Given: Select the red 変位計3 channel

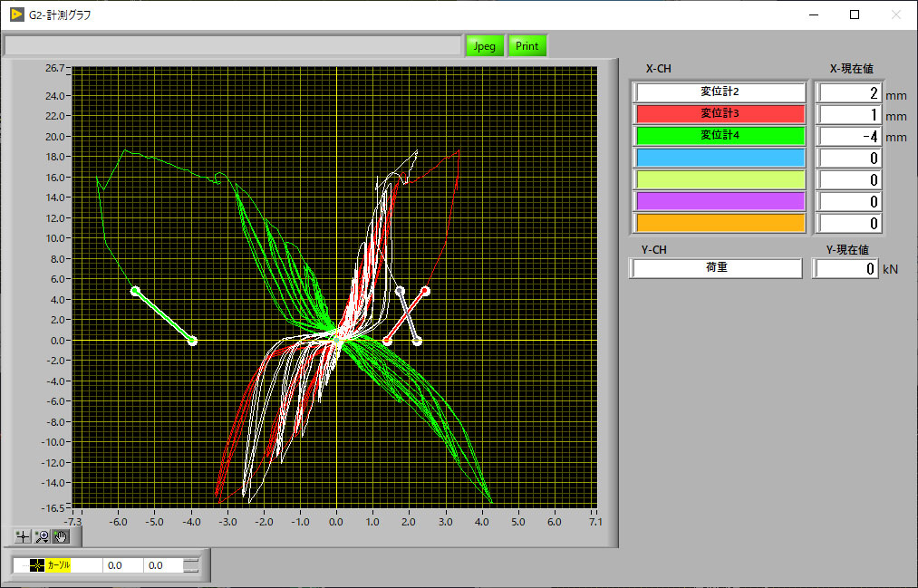Looking at the screenshot, I should point(720,114).
